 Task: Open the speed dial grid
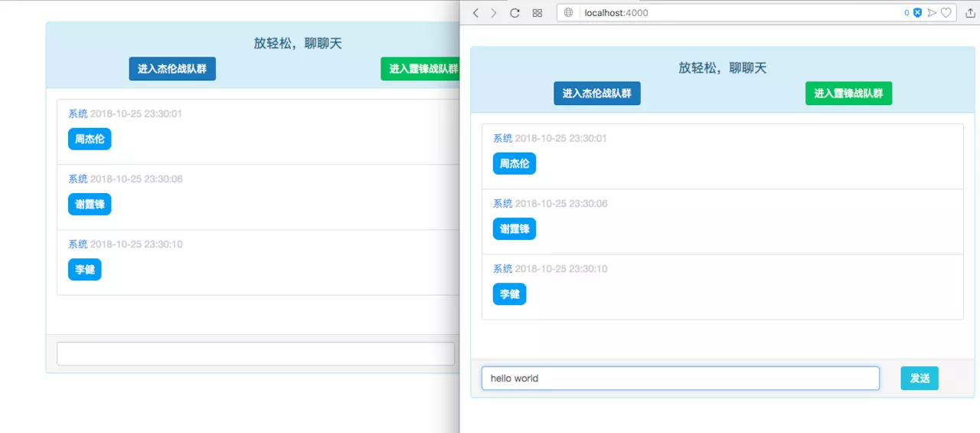537,13
